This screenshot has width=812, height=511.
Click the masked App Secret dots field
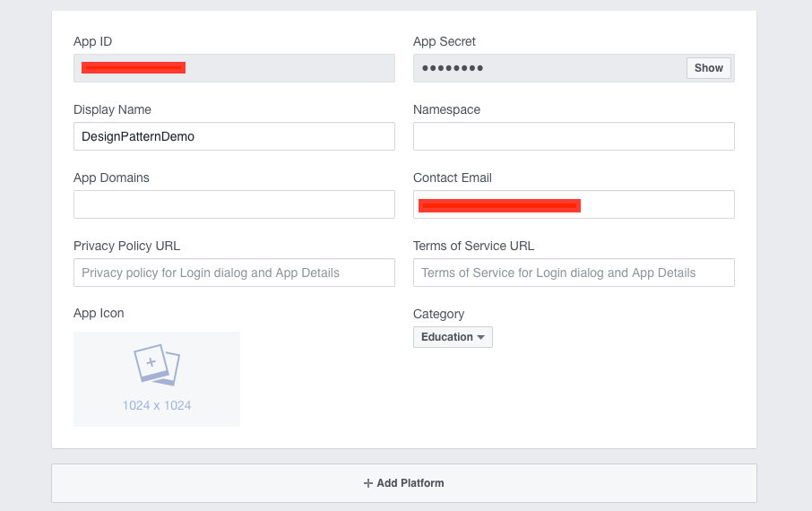547,68
